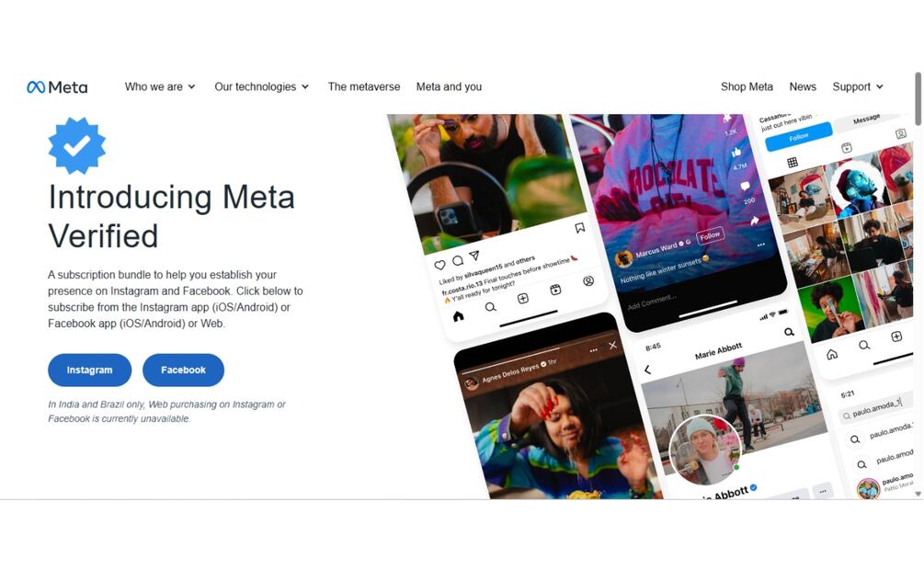
Task: Click the Meta logo
Action: [x=57, y=87]
